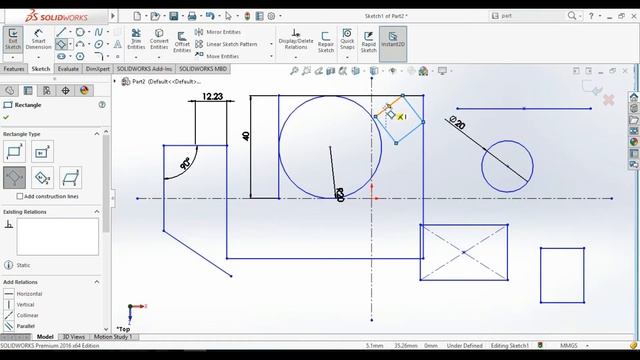This screenshot has height=360, width=640.
Task: Collapse the Rectangle Type section
Action: (x=97, y=134)
